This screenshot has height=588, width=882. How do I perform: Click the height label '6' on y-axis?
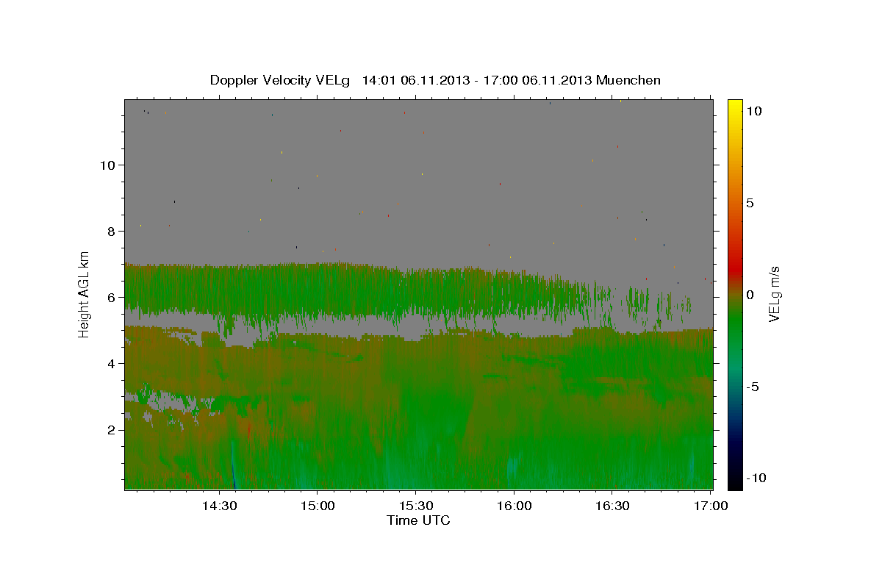tap(112, 297)
